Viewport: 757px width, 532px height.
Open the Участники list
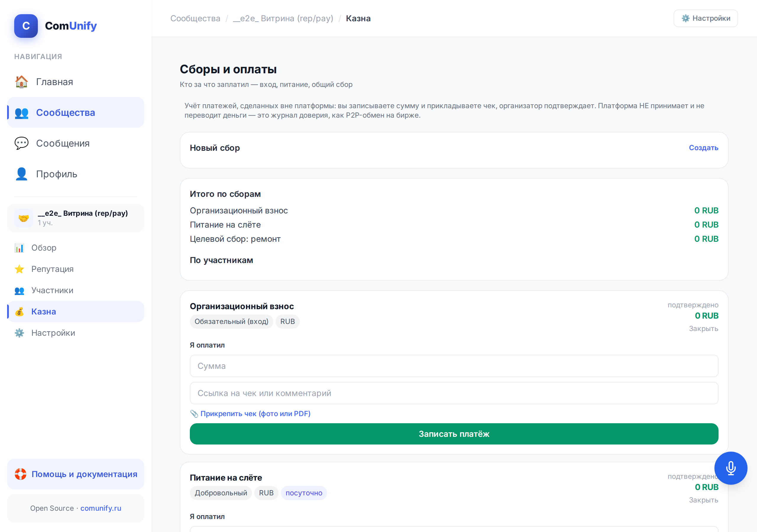pyautogui.click(x=76, y=291)
